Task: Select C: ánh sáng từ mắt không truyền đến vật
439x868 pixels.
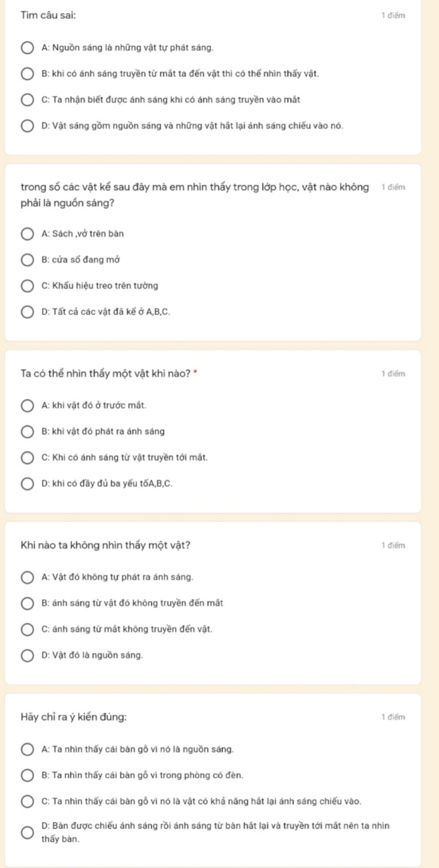Action: click(x=27, y=630)
